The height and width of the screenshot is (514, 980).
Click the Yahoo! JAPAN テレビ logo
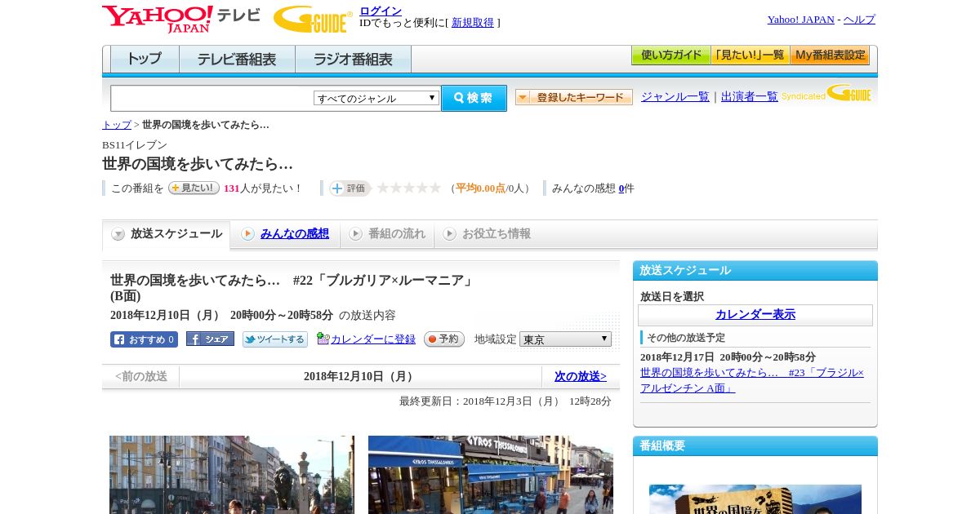pyautogui.click(x=181, y=19)
